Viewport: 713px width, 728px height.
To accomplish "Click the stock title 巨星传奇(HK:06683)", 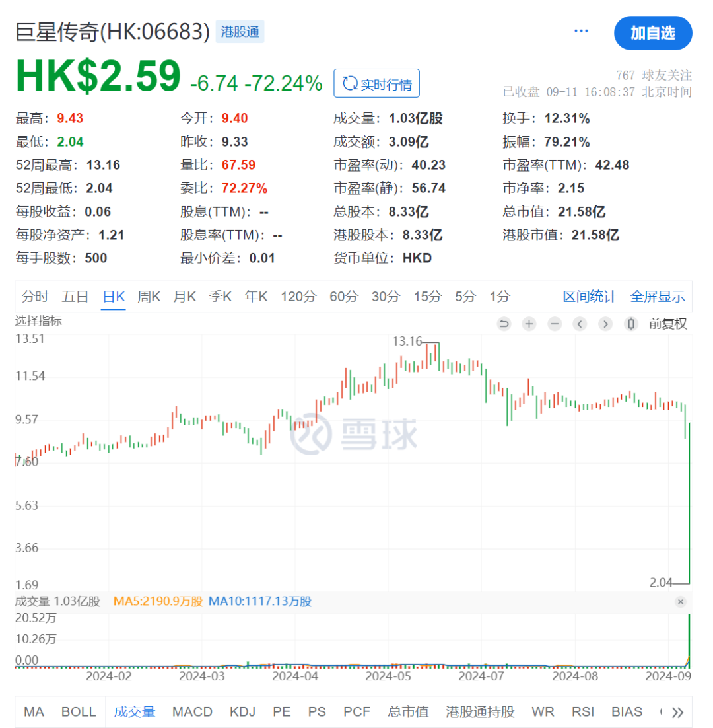I will click(113, 32).
